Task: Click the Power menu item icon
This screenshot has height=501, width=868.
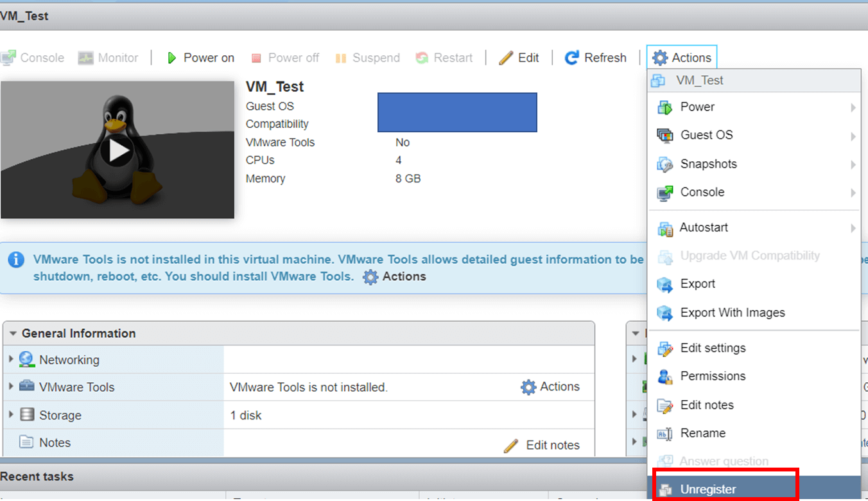Action: click(x=664, y=107)
